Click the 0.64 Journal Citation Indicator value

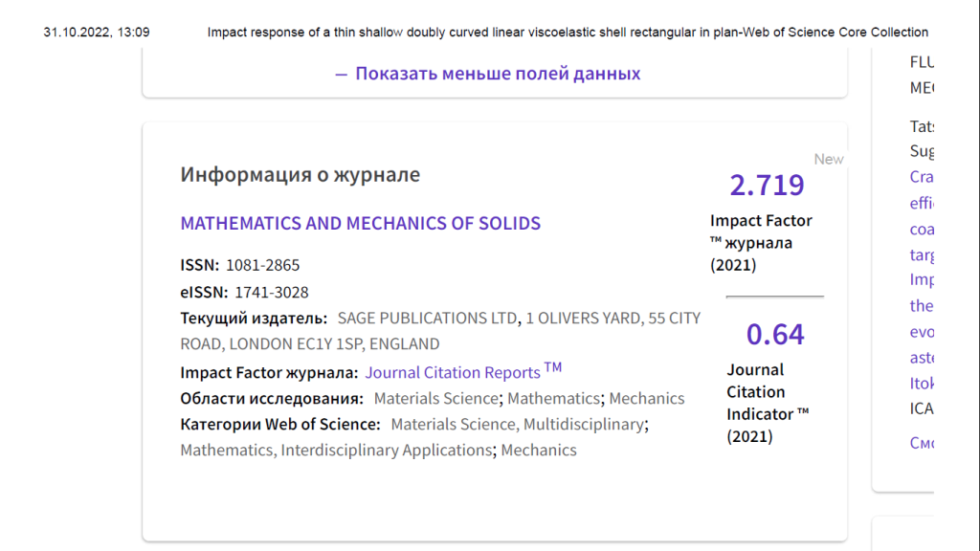click(775, 334)
